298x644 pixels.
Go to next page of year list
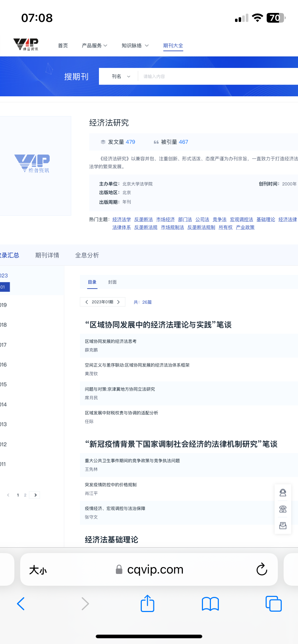35,495
